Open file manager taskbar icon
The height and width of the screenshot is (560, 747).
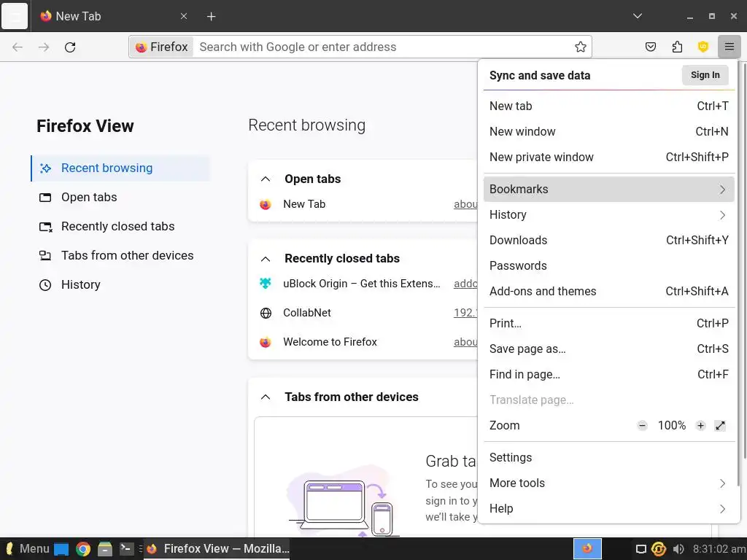tap(105, 549)
